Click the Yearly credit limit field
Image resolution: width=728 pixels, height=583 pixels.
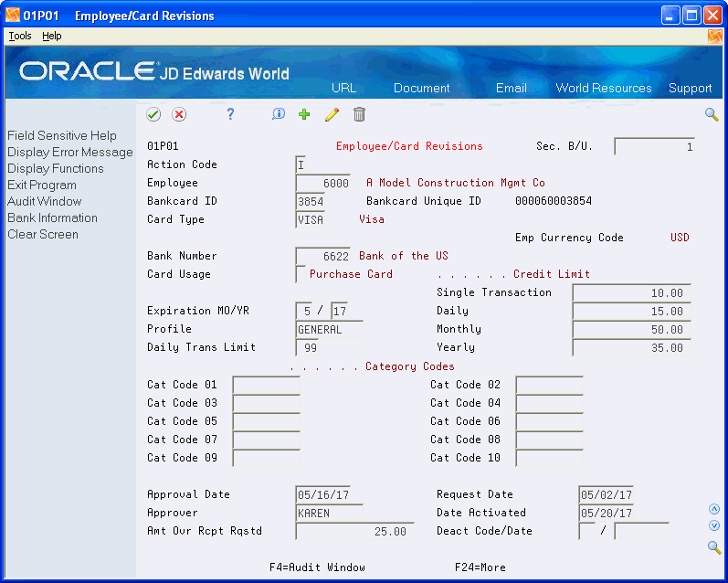click(632, 347)
